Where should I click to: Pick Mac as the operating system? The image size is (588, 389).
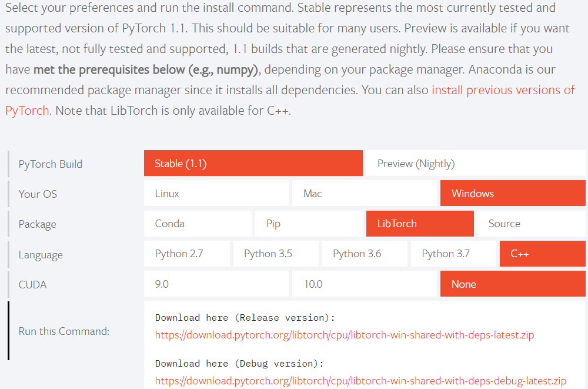coord(364,194)
